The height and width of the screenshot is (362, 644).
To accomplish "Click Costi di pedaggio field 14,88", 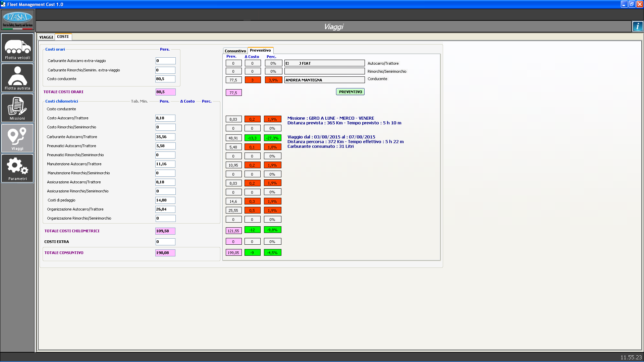I will pos(165,200).
